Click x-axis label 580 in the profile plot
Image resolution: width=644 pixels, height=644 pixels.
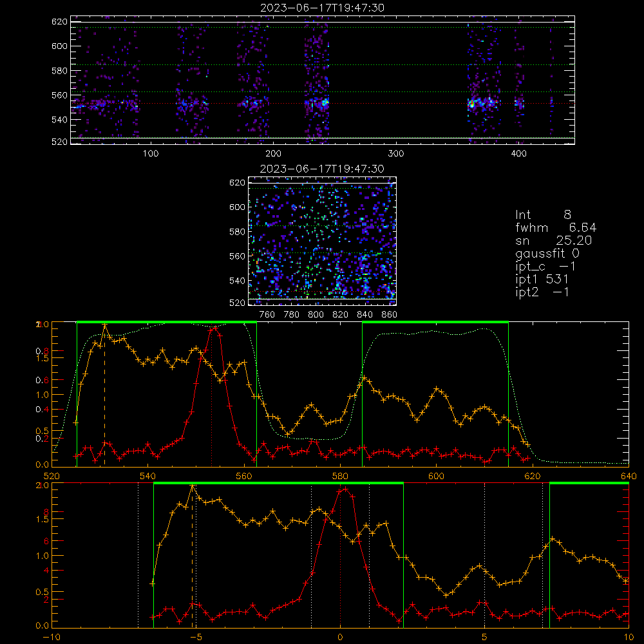(x=340, y=477)
